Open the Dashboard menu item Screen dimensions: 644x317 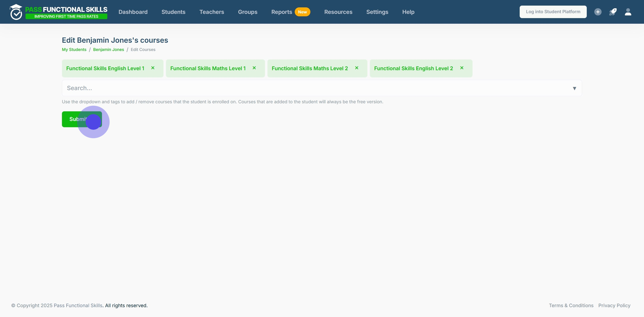pyautogui.click(x=133, y=12)
